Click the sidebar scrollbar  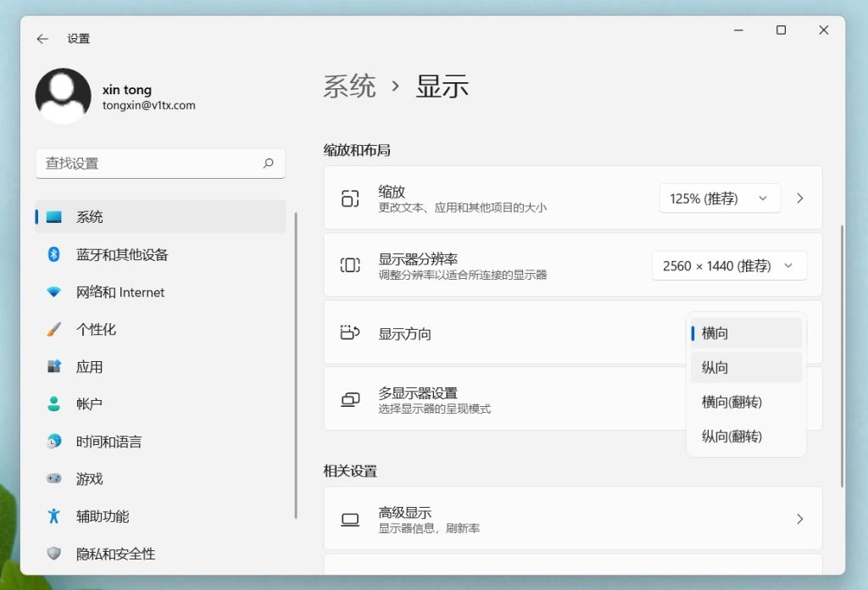296,365
